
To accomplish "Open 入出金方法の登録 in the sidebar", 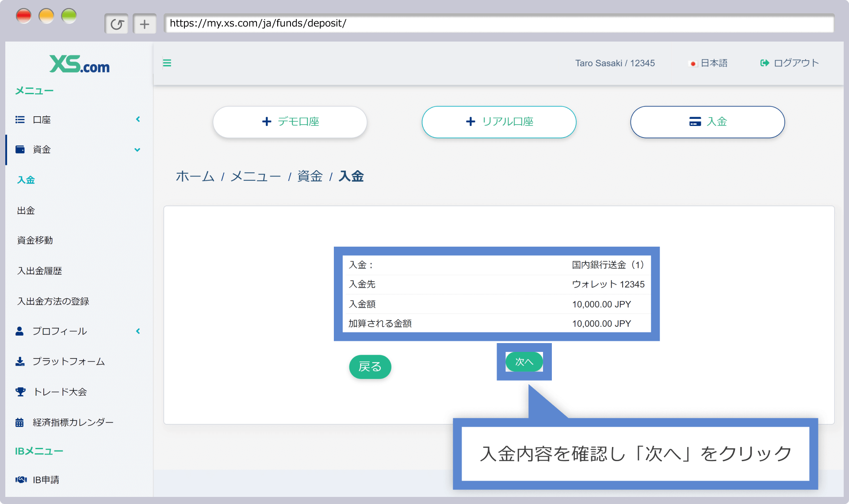I will pyautogui.click(x=53, y=301).
